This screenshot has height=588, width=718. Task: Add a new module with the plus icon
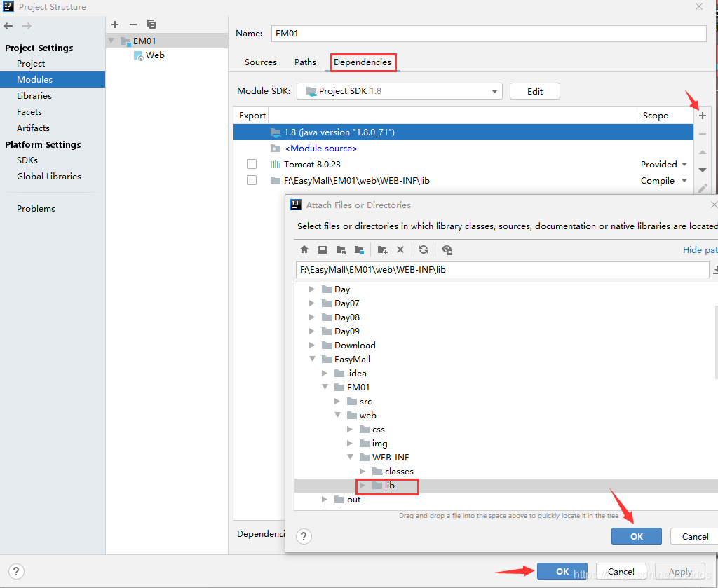(x=115, y=25)
